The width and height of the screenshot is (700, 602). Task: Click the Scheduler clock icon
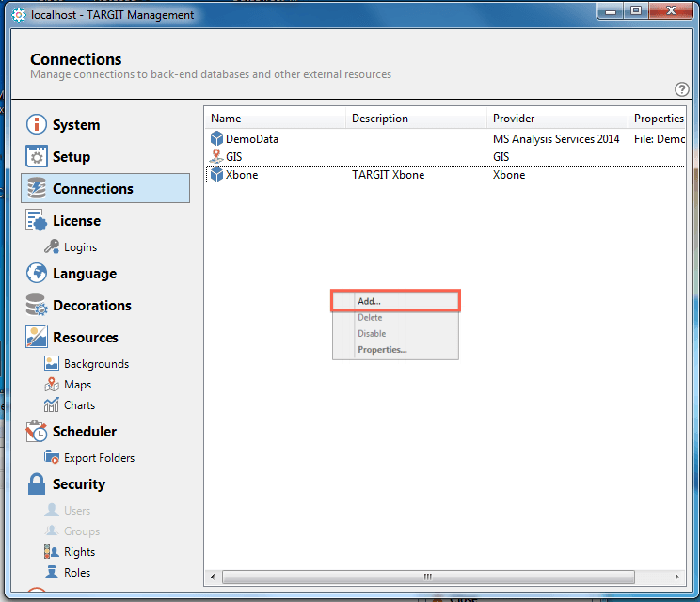37,432
